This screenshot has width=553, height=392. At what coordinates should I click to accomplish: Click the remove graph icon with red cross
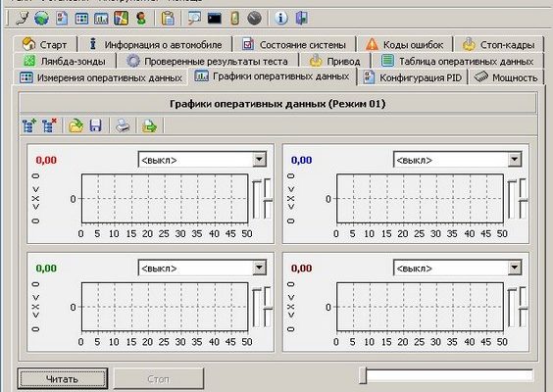coord(49,125)
